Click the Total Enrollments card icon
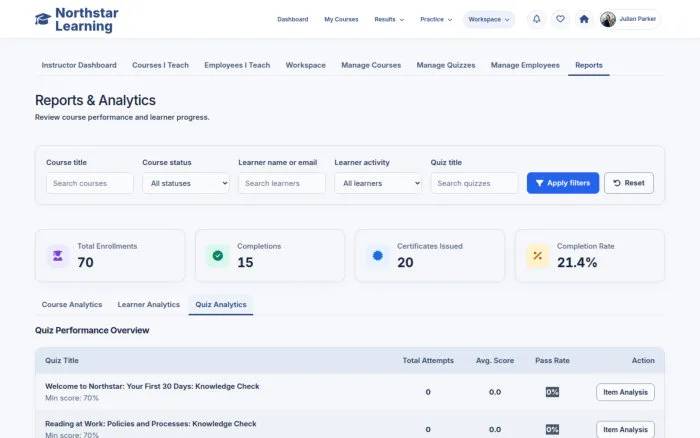Viewport: 700px width, 438px height. pyautogui.click(x=58, y=256)
